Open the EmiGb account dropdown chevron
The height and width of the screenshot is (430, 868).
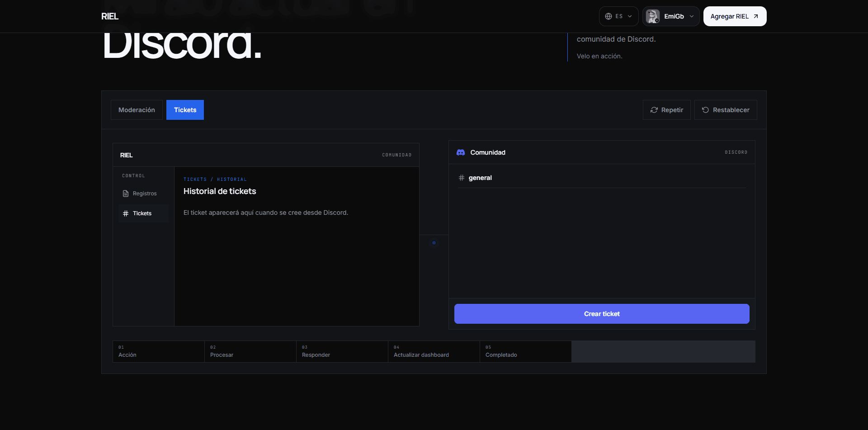(x=691, y=16)
